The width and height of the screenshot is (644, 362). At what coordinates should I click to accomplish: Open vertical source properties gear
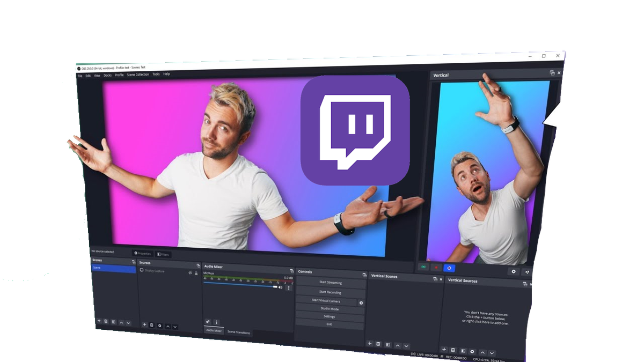click(x=472, y=352)
